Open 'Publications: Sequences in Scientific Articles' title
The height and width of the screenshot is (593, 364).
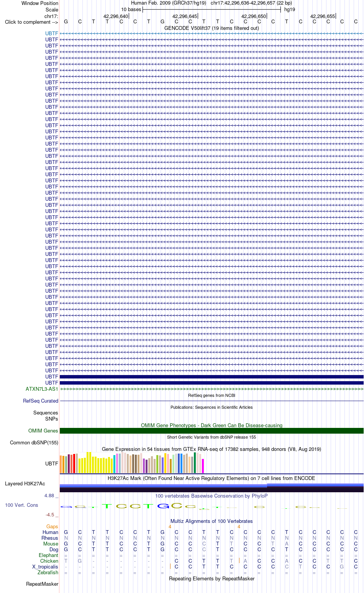pyautogui.click(x=212, y=407)
